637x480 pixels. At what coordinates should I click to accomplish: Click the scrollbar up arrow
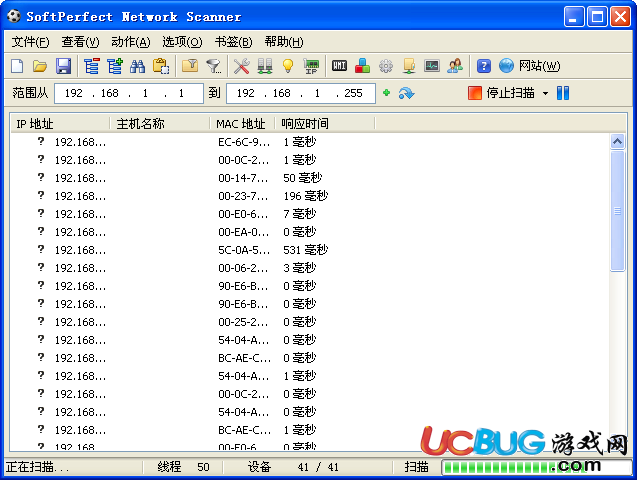point(618,141)
